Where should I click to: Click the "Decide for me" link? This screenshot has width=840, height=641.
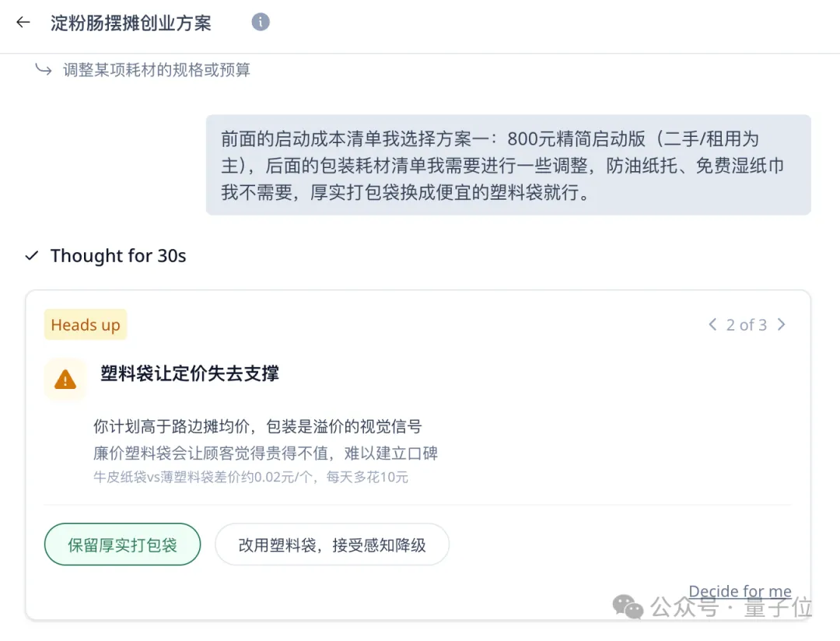tap(740, 592)
